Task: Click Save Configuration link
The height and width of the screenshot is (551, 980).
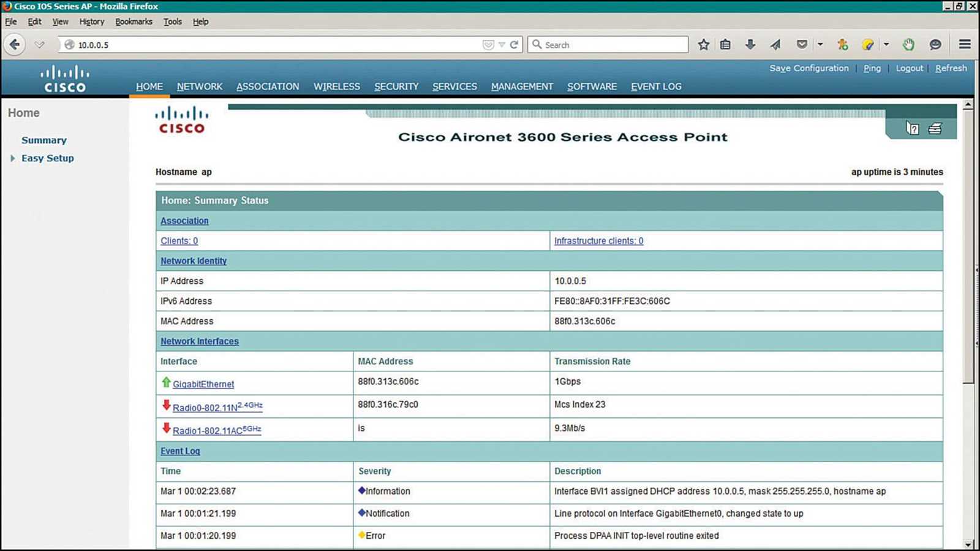Action: click(x=809, y=68)
